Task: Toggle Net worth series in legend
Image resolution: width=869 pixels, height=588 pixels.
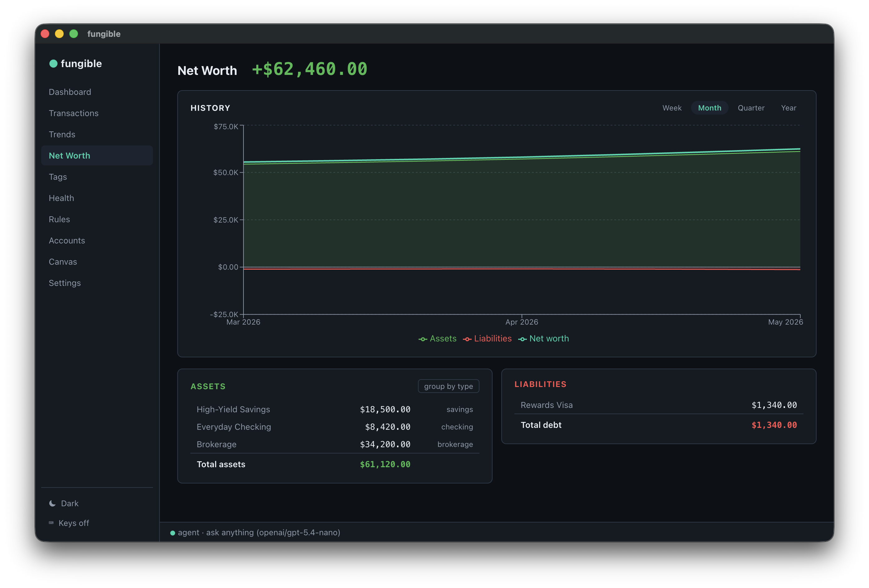Action: pos(543,338)
